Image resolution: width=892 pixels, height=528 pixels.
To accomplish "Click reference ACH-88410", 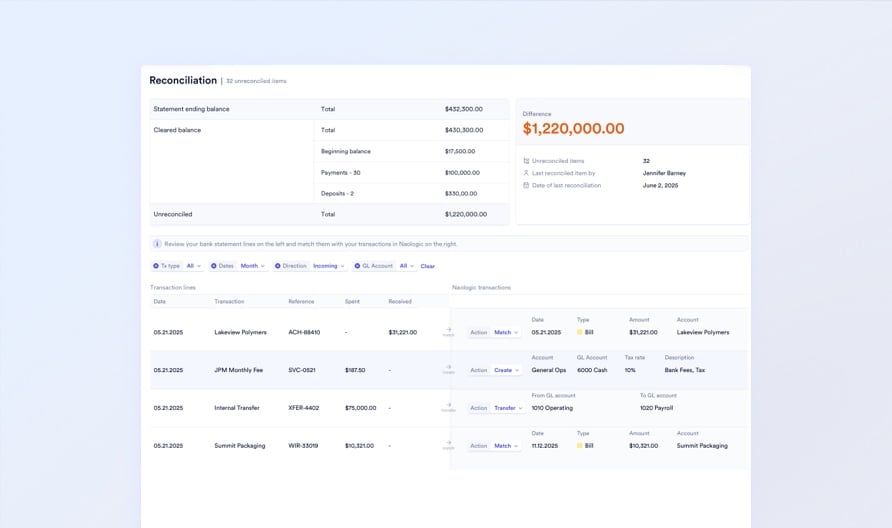I will pyautogui.click(x=304, y=332).
